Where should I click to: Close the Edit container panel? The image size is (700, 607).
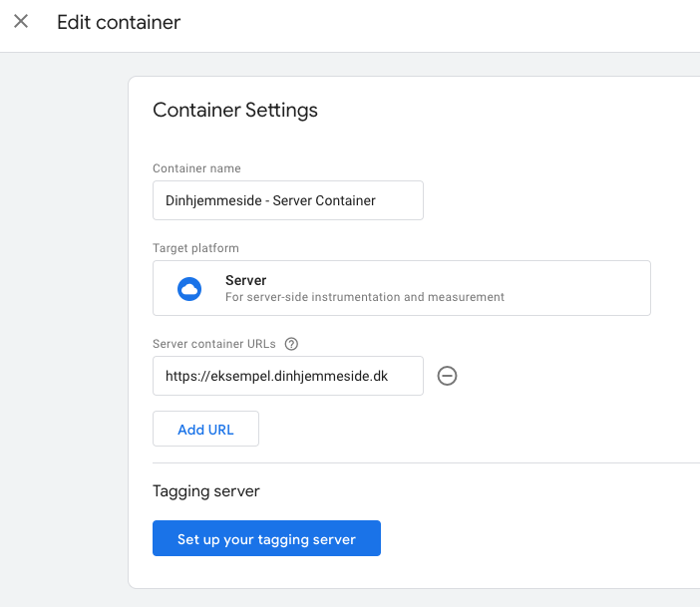point(21,21)
